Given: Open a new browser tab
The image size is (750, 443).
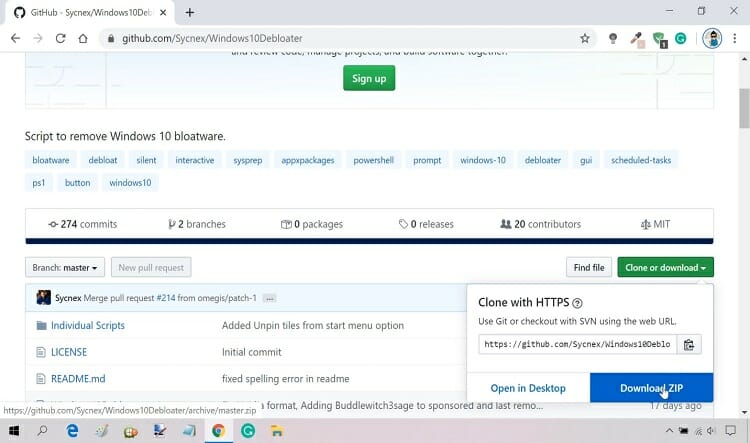Looking at the screenshot, I should 190,12.
